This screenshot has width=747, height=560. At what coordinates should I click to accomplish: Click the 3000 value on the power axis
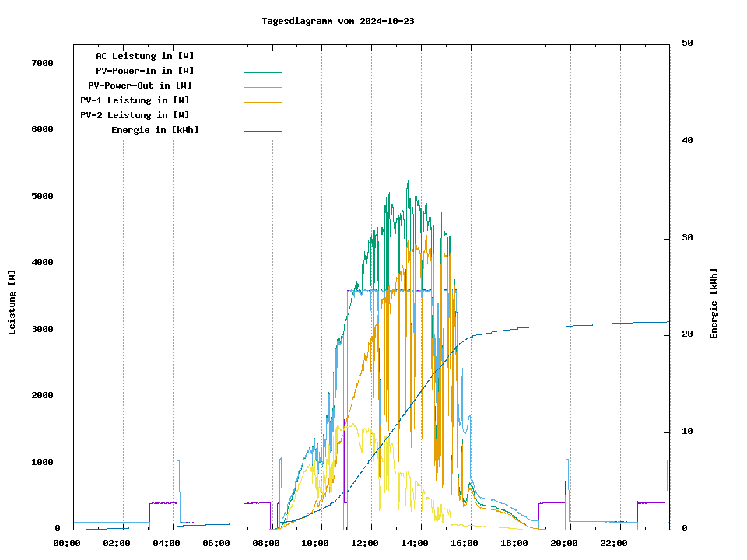tap(42, 330)
